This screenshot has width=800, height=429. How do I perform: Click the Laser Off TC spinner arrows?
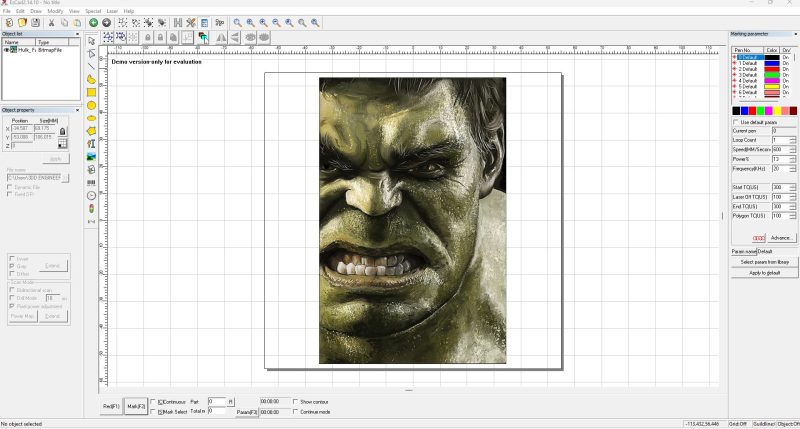click(792, 197)
